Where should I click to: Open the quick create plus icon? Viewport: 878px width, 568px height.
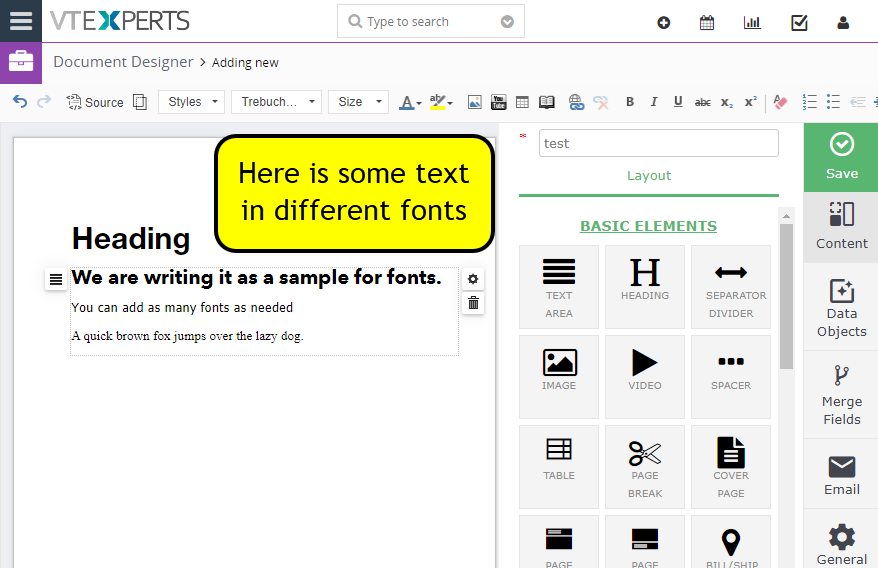point(664,22)
